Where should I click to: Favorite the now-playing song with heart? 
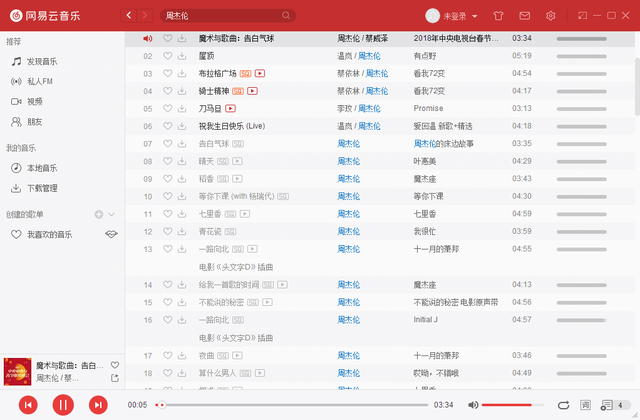click(x=115, y=365)
